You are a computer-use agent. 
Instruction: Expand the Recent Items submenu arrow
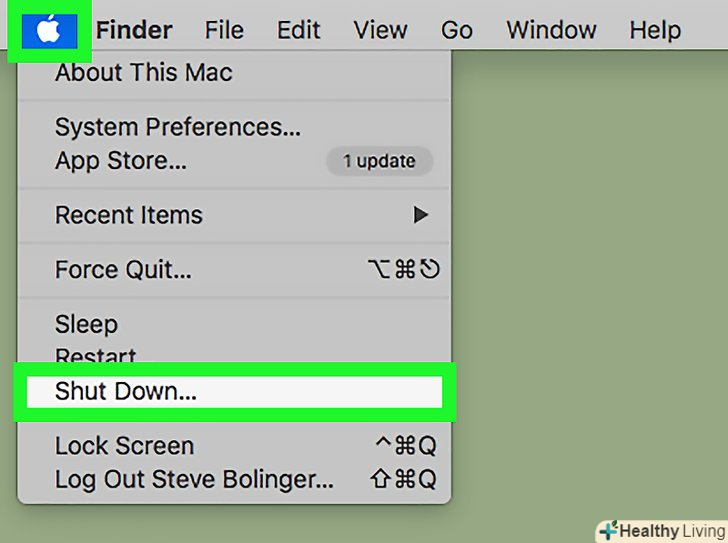point(421,215)
